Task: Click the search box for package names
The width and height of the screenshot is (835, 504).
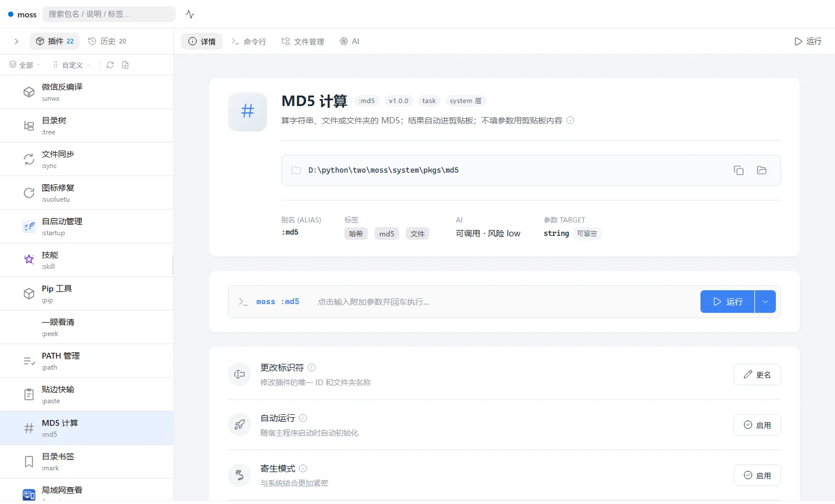Action: [x=109, y=14]
